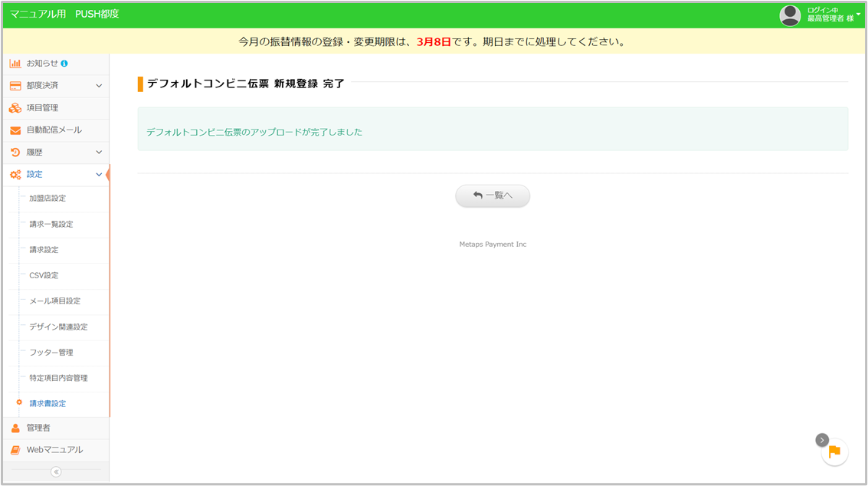This screenshot has height=486, width=868.
Task: Click the 履歴 history clock icon
Action: (15, 153)
